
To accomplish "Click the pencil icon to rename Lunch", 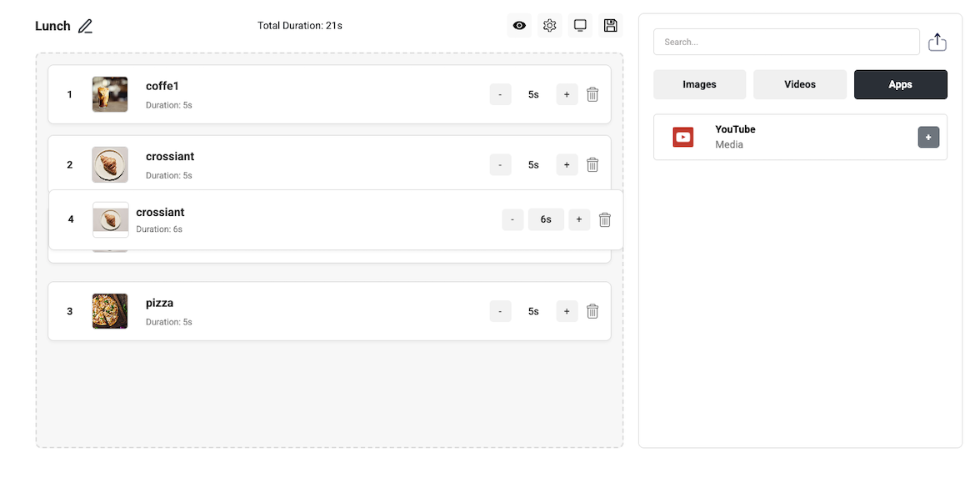I will [x=85, y=26].
